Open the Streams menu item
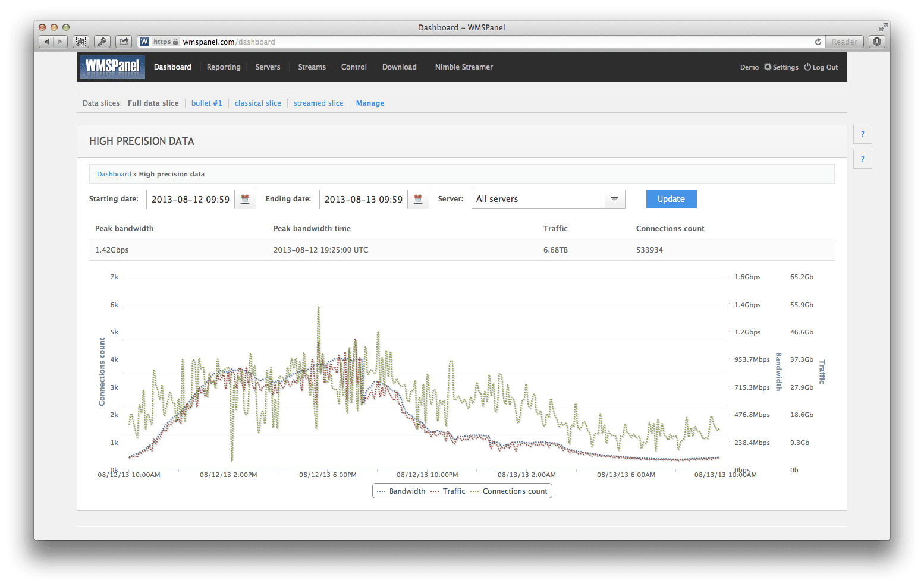 tap(312, 67)
